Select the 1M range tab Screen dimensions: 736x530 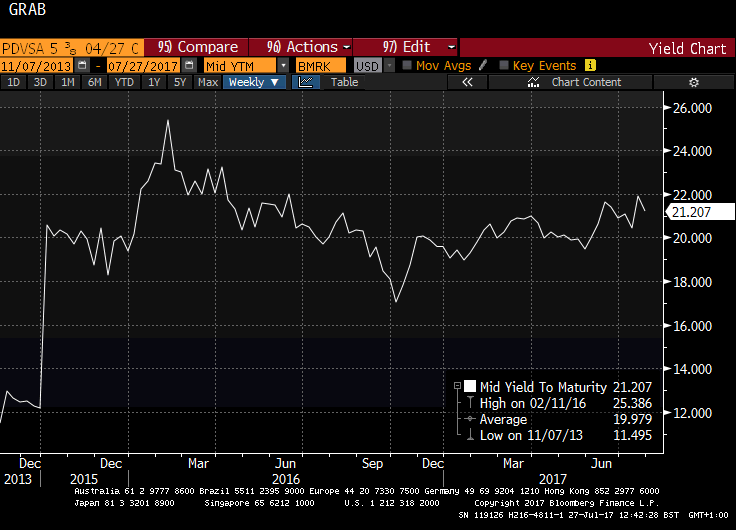[68, 82]
